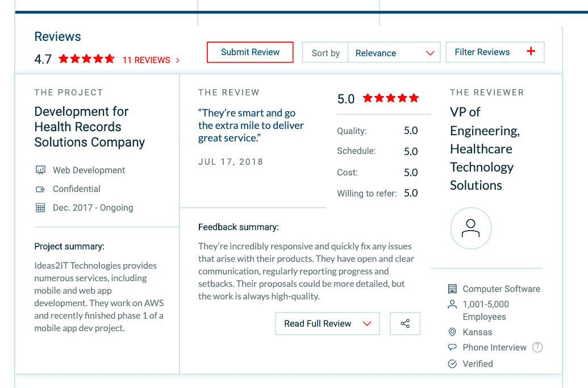Screen dimensions: 588x388
Task: Click the Feedback summary heading
Action: pos(239,227)
